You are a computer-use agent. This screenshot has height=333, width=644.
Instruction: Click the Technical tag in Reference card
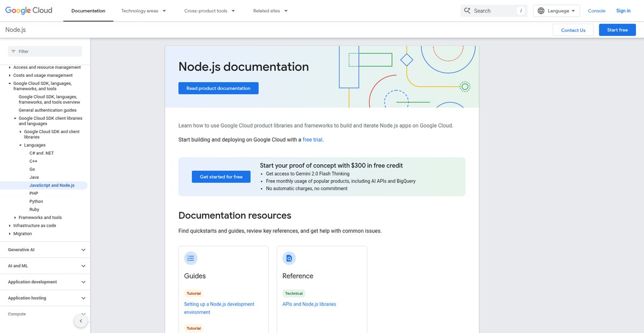click(294, 294)
